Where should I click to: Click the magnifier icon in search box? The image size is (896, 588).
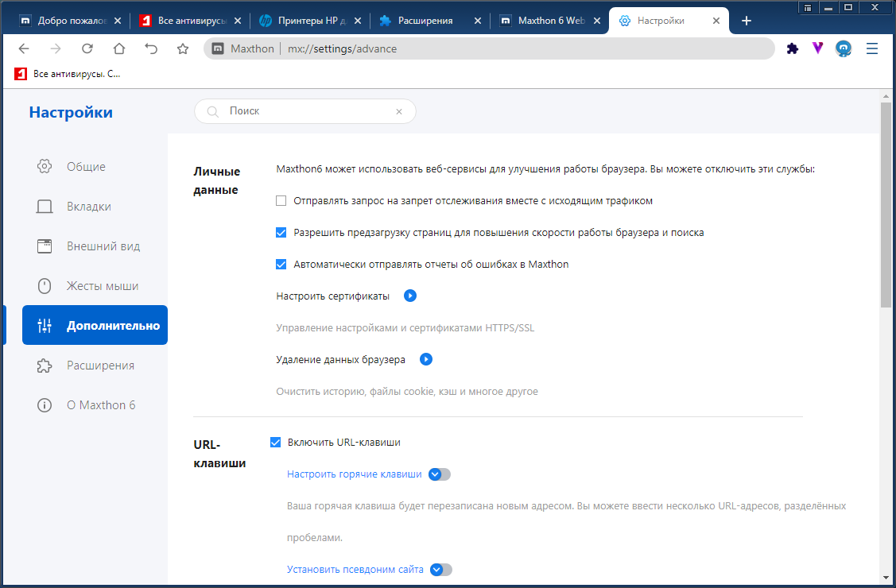pos(212,112)
